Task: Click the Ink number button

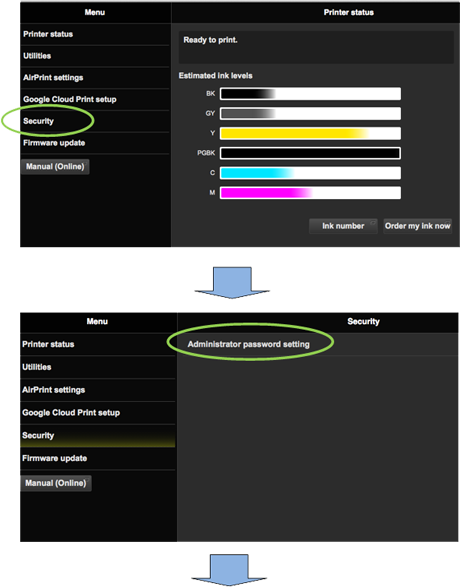Action: pyautogui.click(x=343, y=226)
